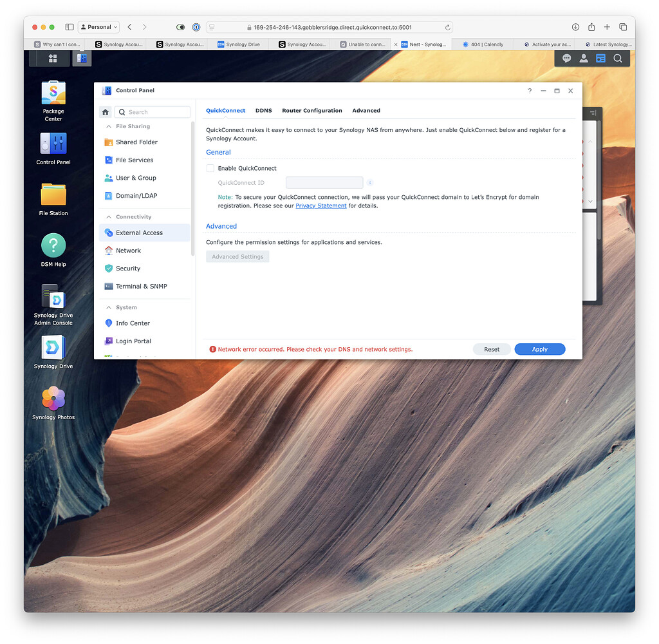
Task: Open DSM Help
Action: pos(53,245)
